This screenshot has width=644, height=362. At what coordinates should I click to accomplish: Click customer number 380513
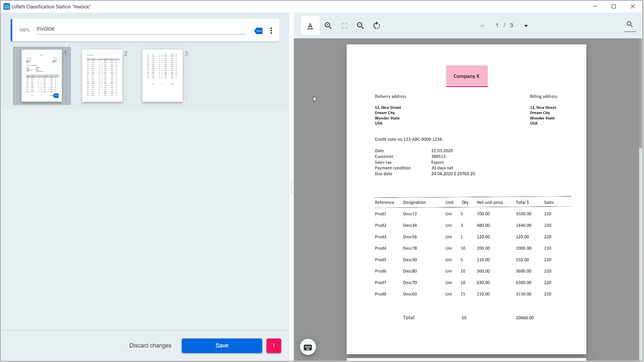click(438, 157)
